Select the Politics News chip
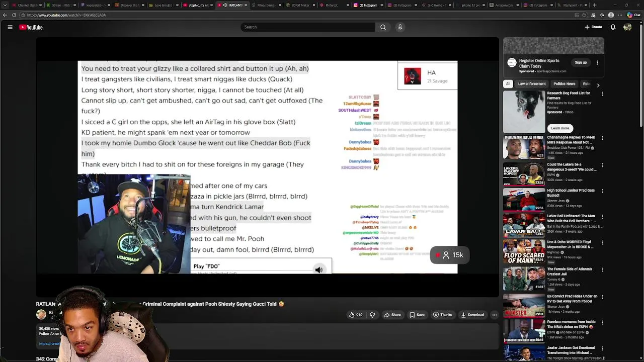This screenshot has width=644, height=362. click(565, 84)
